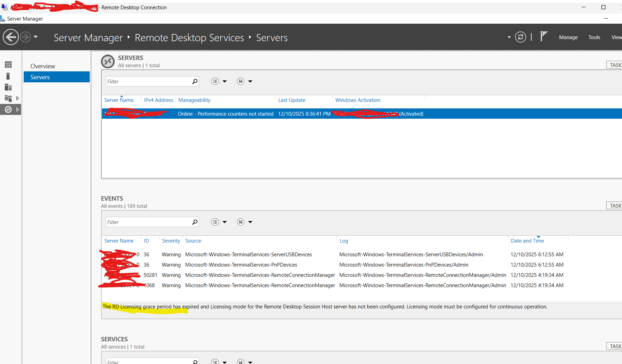
Task: Sort events by Log column
Action: (344, 241)
